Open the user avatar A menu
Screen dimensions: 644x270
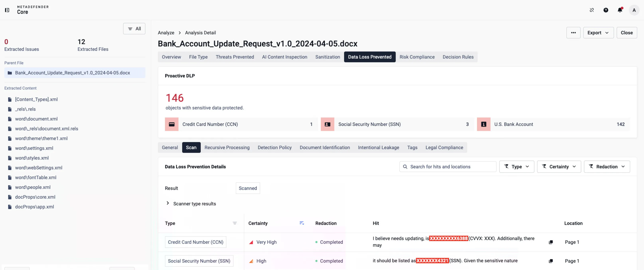tap(634, 10)
